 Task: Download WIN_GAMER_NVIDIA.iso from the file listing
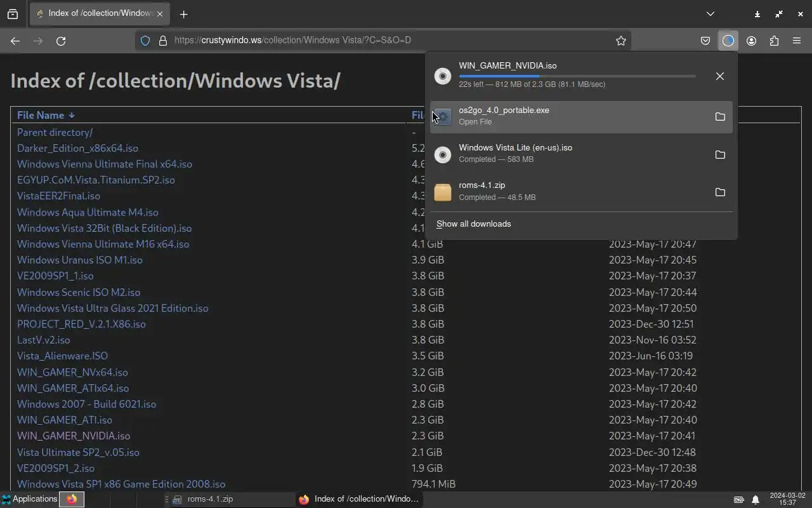tap(74, 436)
